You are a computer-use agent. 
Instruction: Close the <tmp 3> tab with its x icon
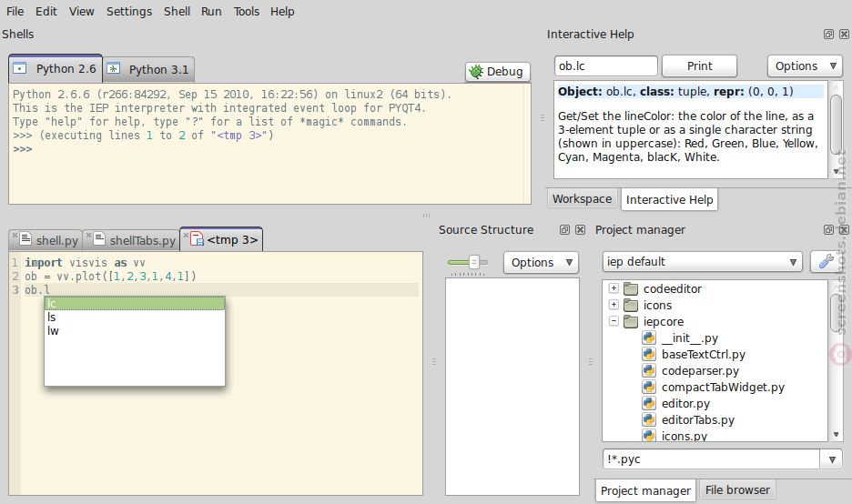pyautogui.click(x=186, y=235)
